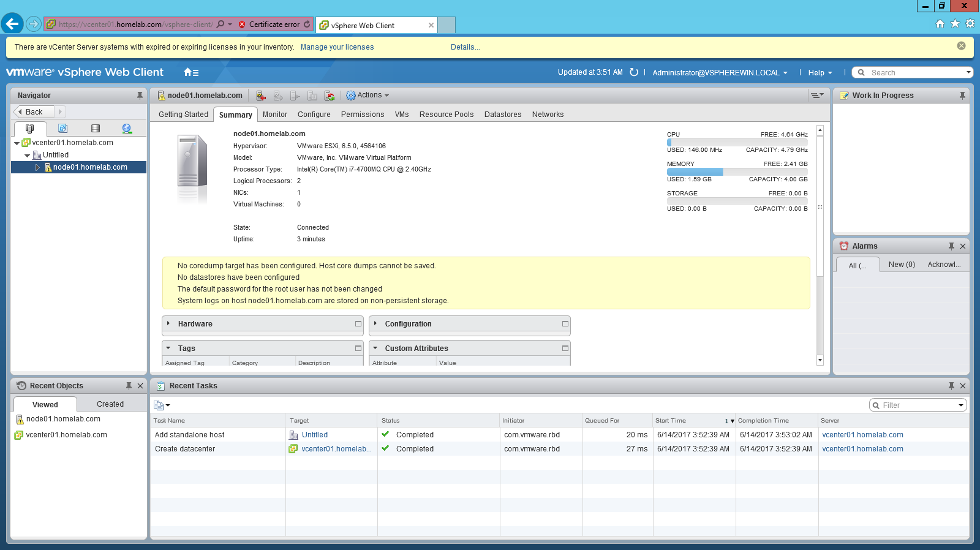Click the first host toolbar icon with red arrow

point(261,96)
